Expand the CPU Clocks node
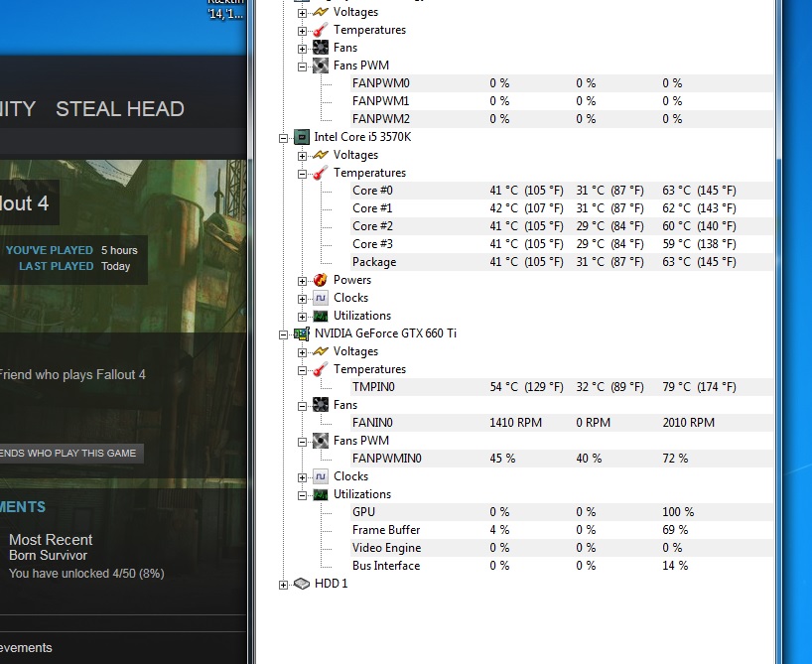 coord(303,298)
